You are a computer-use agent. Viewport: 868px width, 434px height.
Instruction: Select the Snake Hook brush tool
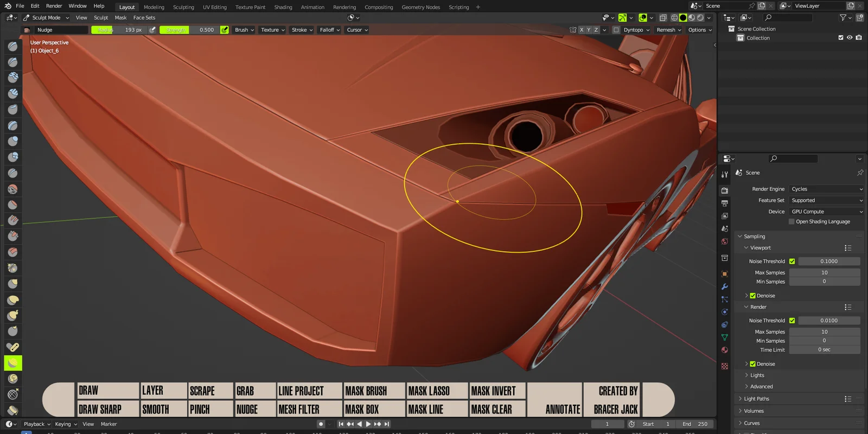coord(13,316)
